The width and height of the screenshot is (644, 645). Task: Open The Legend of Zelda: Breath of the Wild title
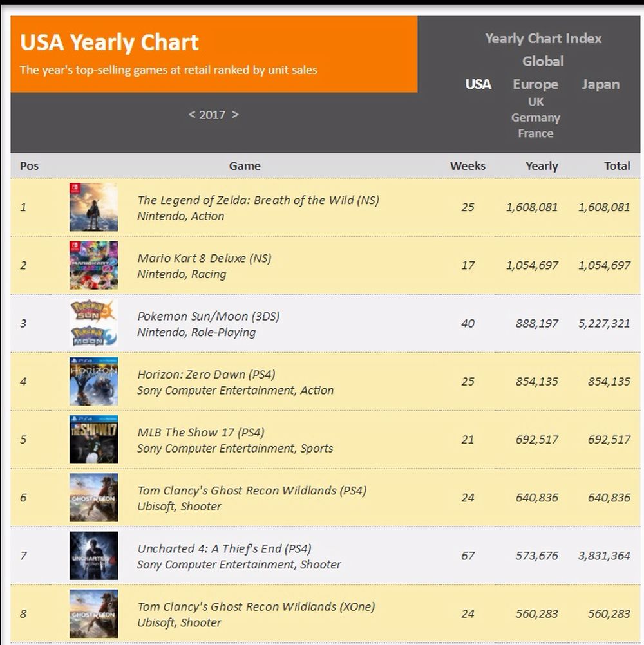tap(258, 200)
